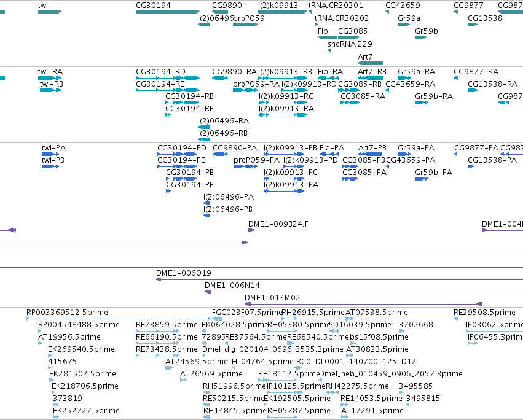The height and width of the screenshot is (420, 523).
Task: Click the EK269540.5prime EST
Action: [50, 356]
